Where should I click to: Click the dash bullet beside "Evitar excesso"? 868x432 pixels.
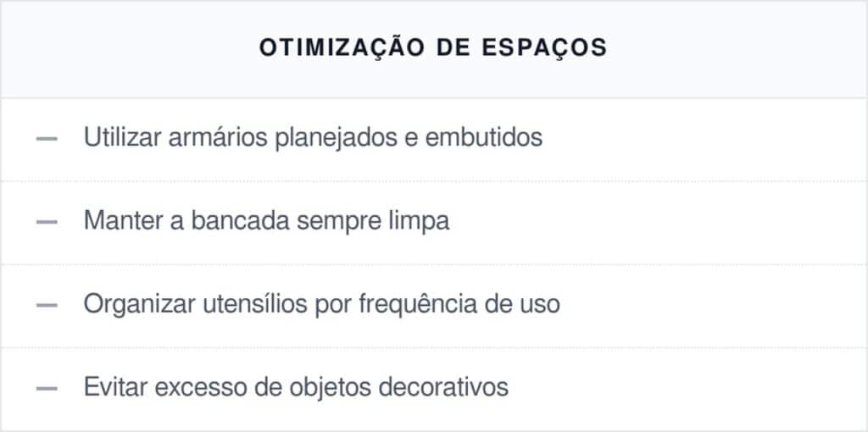click(x=47, y=387)
